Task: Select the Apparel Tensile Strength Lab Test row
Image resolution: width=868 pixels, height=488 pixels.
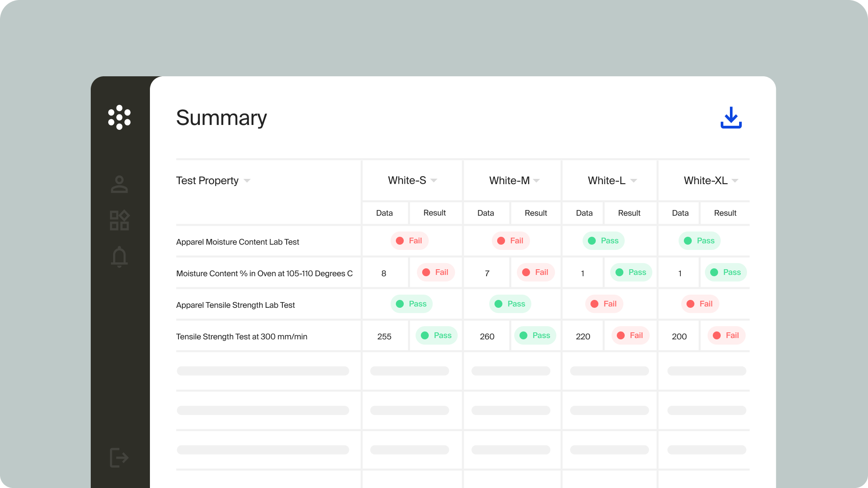Action: click(235, 305)
